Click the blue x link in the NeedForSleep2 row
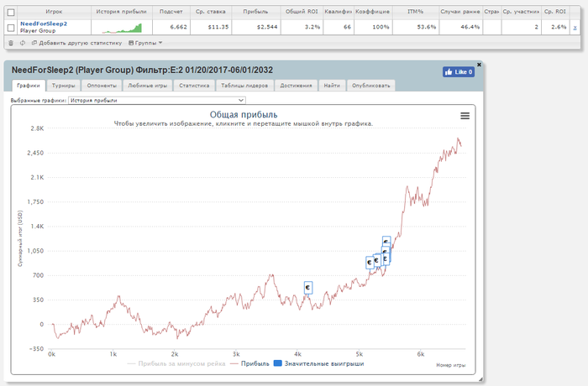 [x=575, y=28]
